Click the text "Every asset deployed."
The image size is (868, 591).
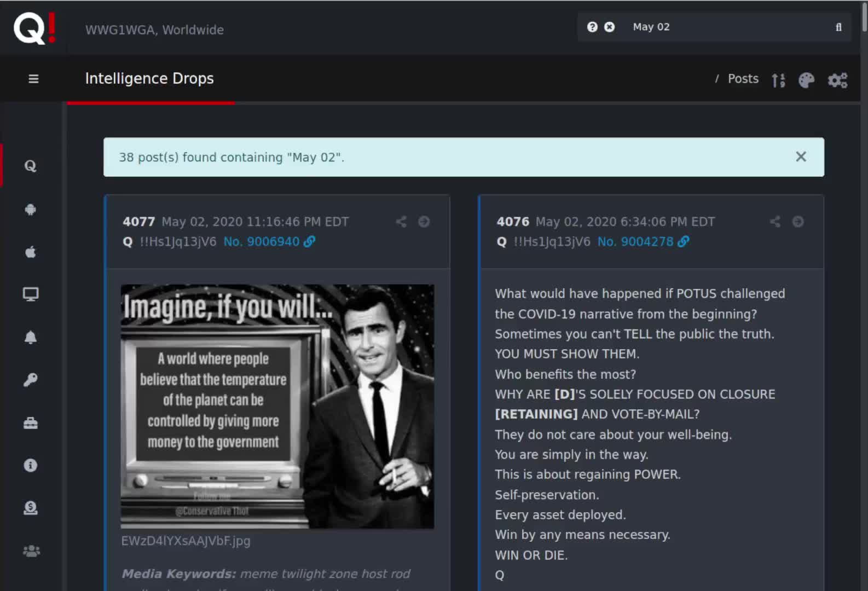click(560, 515)
